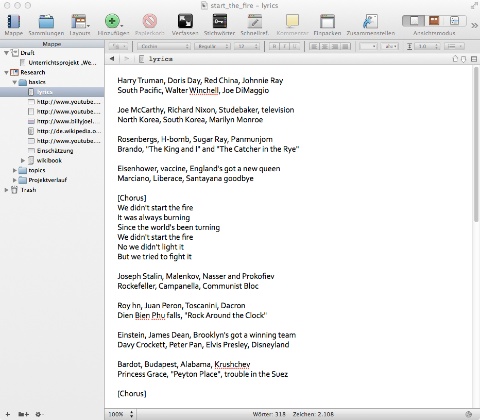
Task: Open the highlight color dropdown
Action: (x=390, y=46)
